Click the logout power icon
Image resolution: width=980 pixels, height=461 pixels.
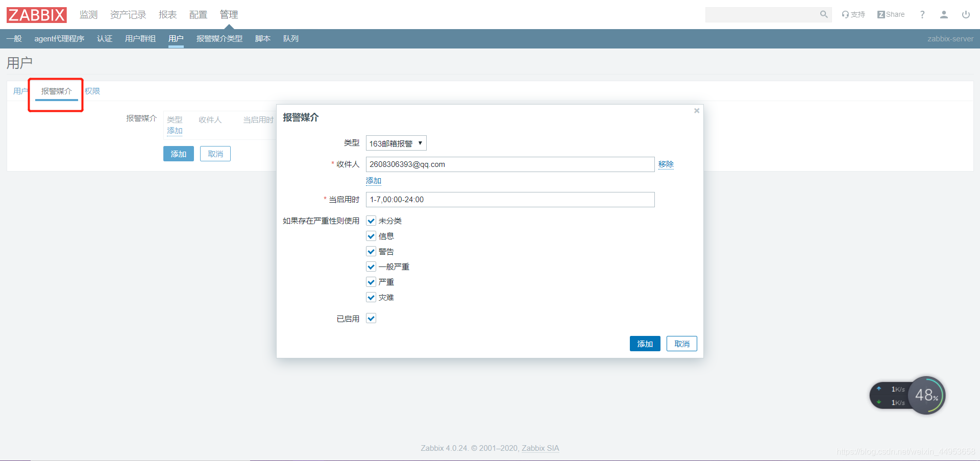(x=966, y=14)
